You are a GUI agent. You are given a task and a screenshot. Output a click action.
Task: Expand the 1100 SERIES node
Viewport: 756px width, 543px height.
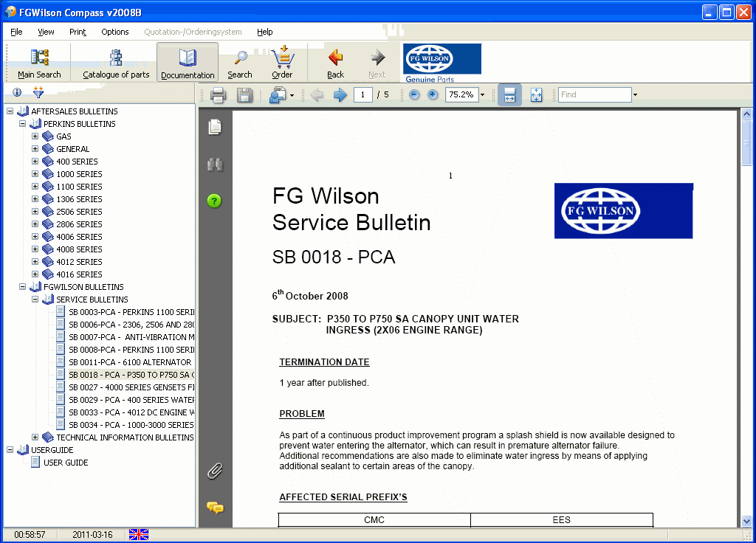[35, 187]
